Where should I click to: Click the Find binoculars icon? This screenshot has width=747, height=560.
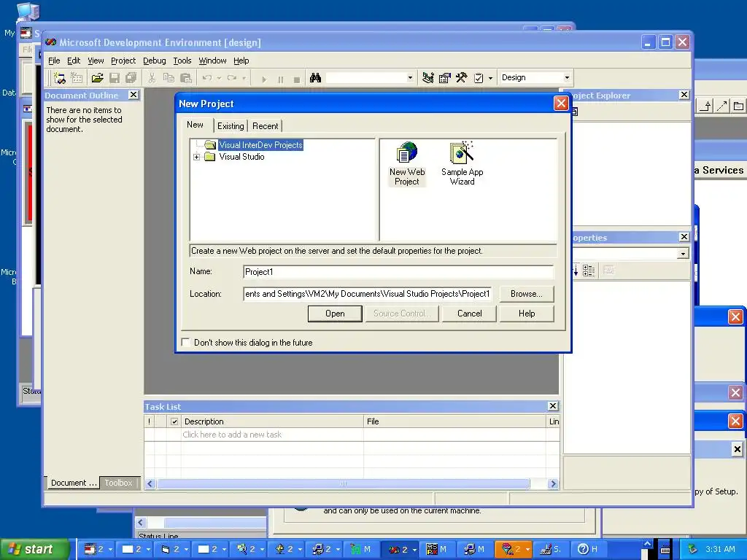click(x=315, y=77)
